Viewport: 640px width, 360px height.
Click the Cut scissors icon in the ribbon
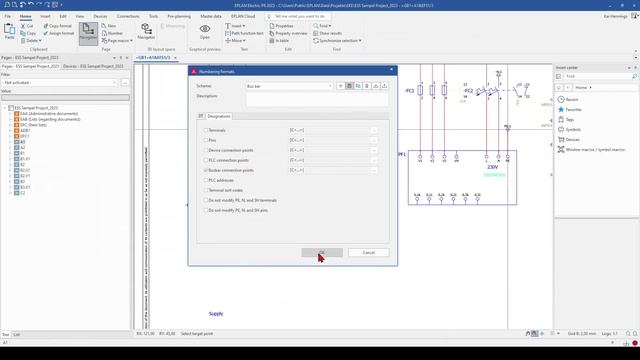coord(23,26)
